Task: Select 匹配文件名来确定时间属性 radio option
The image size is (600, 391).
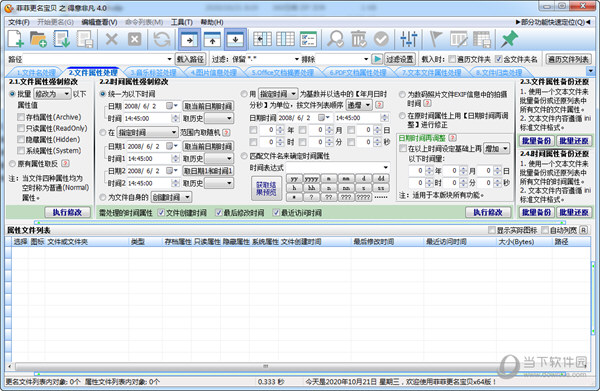Action: (x=244, y=156)
